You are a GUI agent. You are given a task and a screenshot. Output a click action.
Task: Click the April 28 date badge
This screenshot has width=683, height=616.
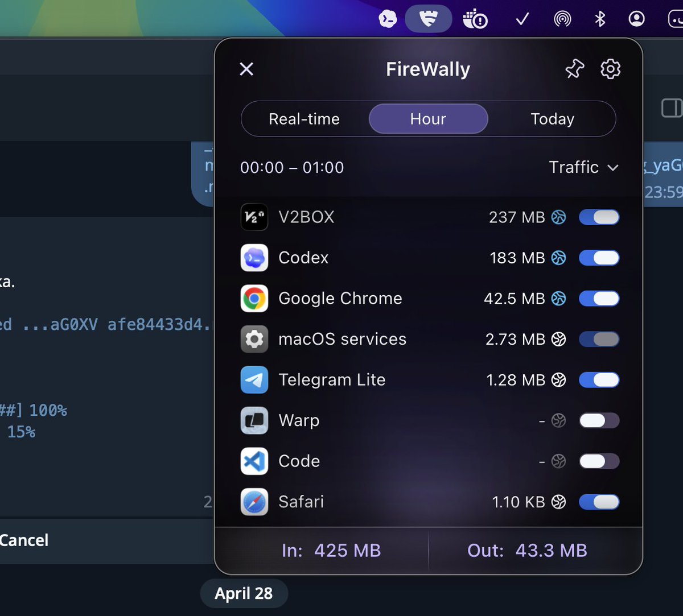[244, 594]
